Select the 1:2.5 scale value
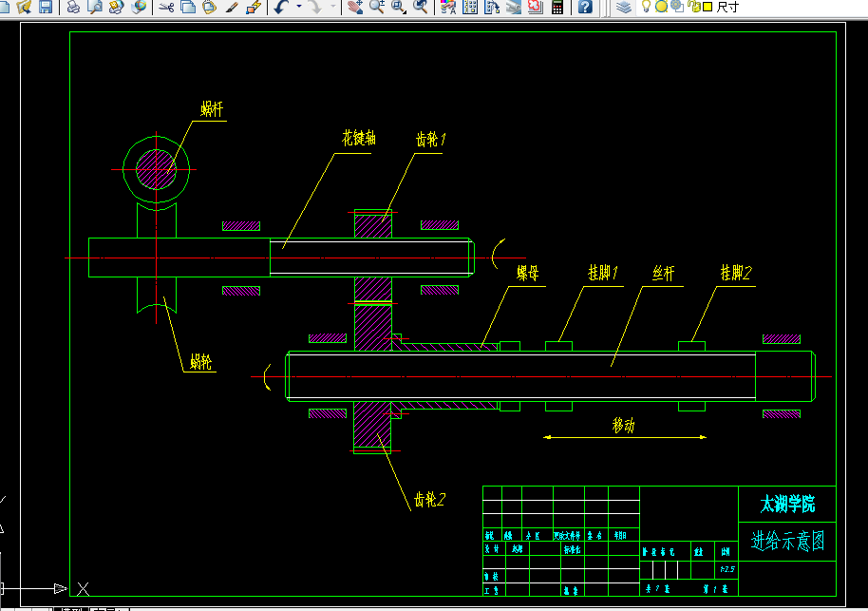The width and height of the screenshot is (868, 611). pyautogui.click(x=727, y=569)
